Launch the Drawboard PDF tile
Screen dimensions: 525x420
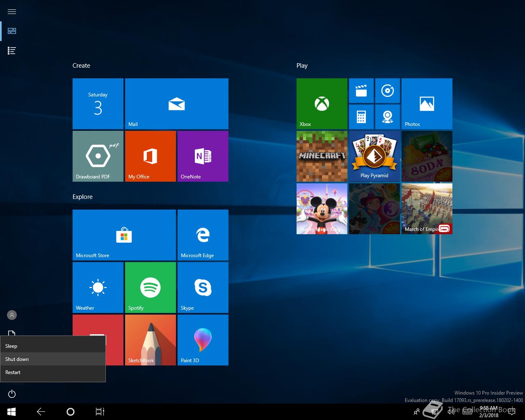click(x=98, y=156)
